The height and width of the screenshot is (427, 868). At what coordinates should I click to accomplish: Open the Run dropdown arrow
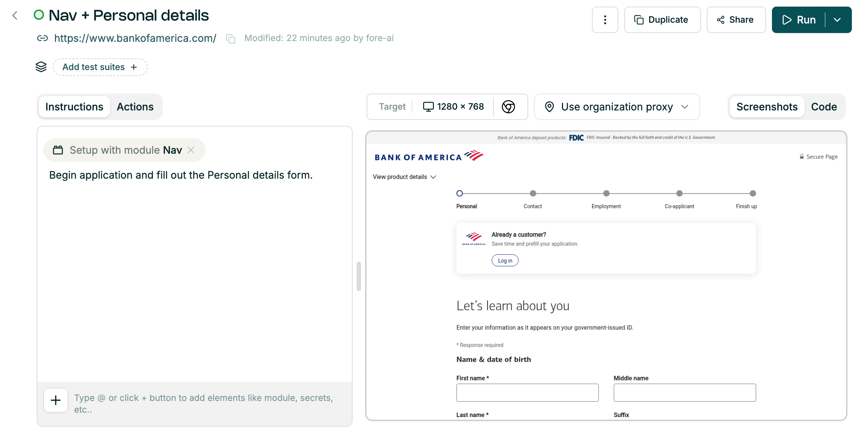pyautogui.click(x=837, y=20)
